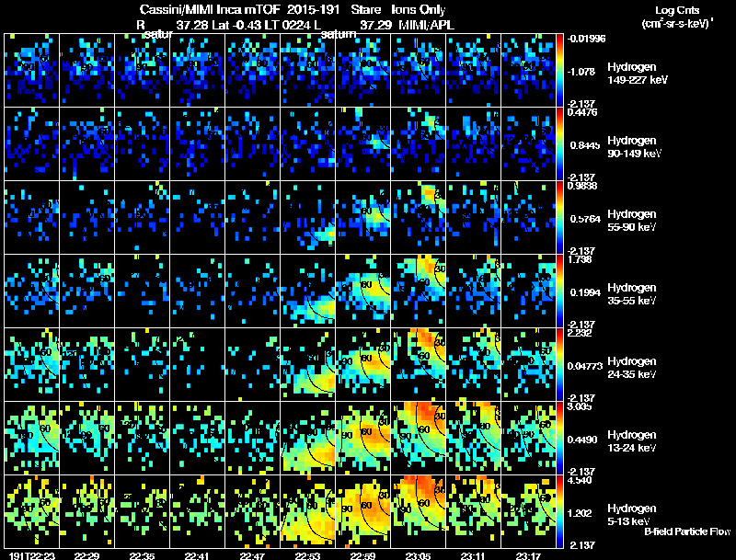Select the 5-13 keV image panel at 23:05

(x=419, y=511)
